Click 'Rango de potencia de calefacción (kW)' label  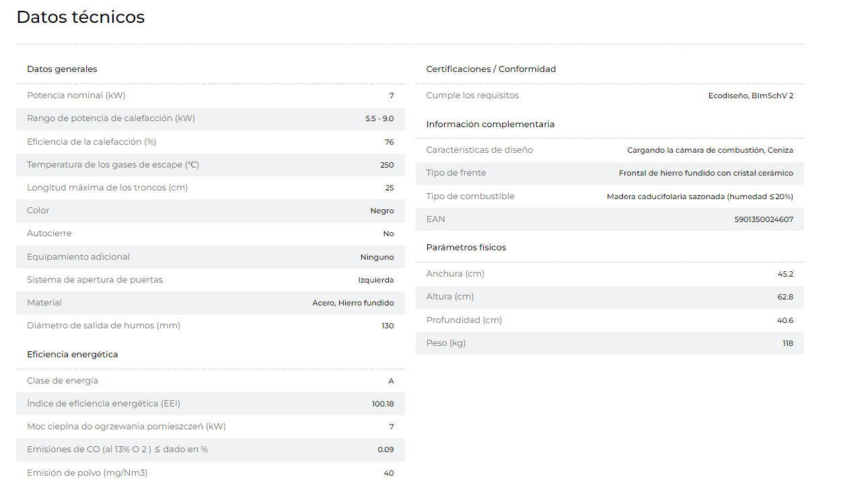tap(111, 118)
